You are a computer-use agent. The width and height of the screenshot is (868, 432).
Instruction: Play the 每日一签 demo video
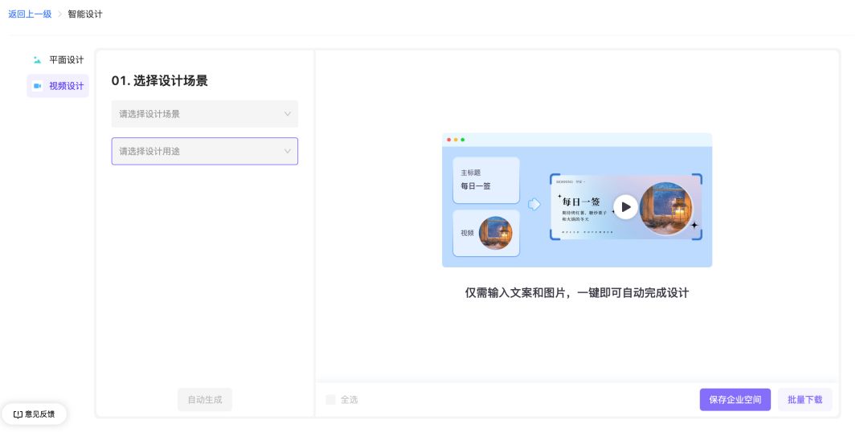(x=625, y=207)
